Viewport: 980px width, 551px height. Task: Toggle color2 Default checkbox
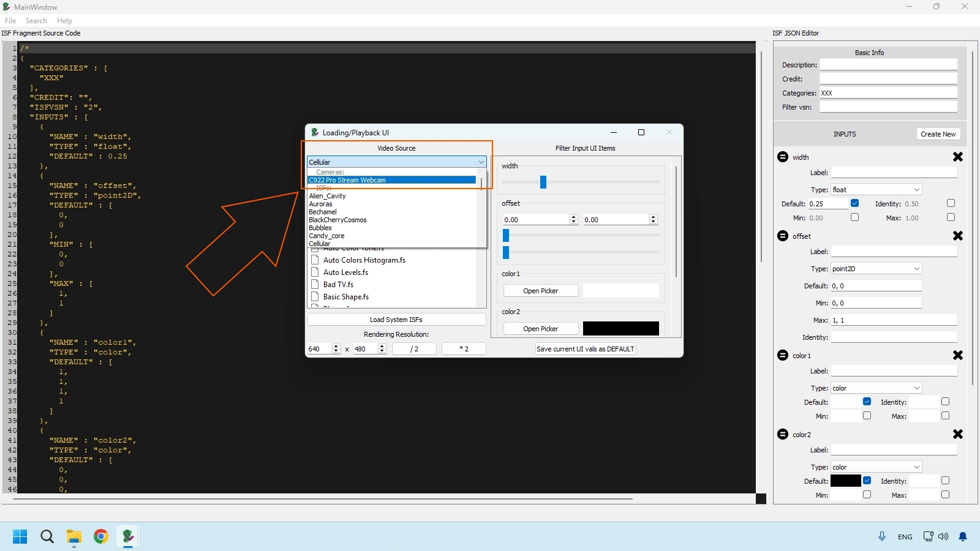[x=867, y=481]
